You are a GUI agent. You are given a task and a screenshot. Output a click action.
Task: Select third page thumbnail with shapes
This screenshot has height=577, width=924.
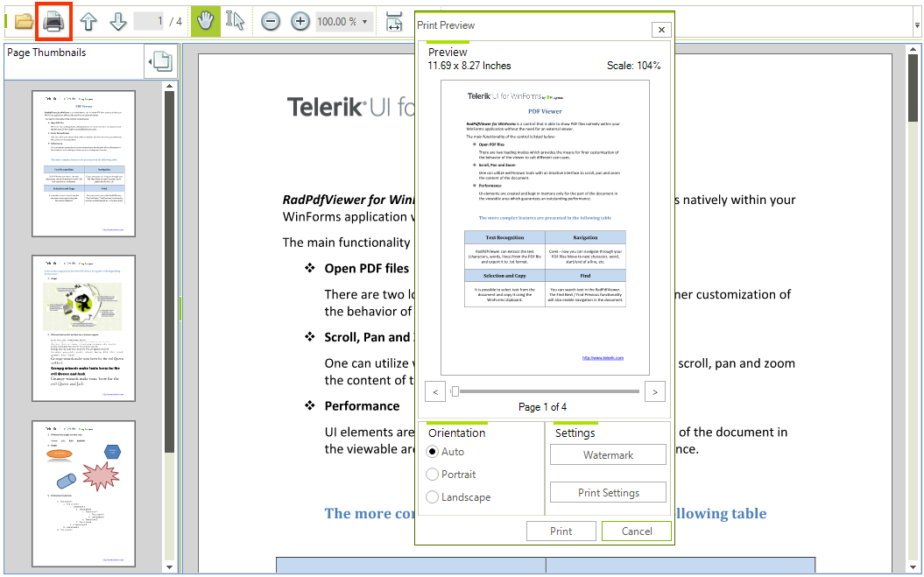[x=84, y=494]
